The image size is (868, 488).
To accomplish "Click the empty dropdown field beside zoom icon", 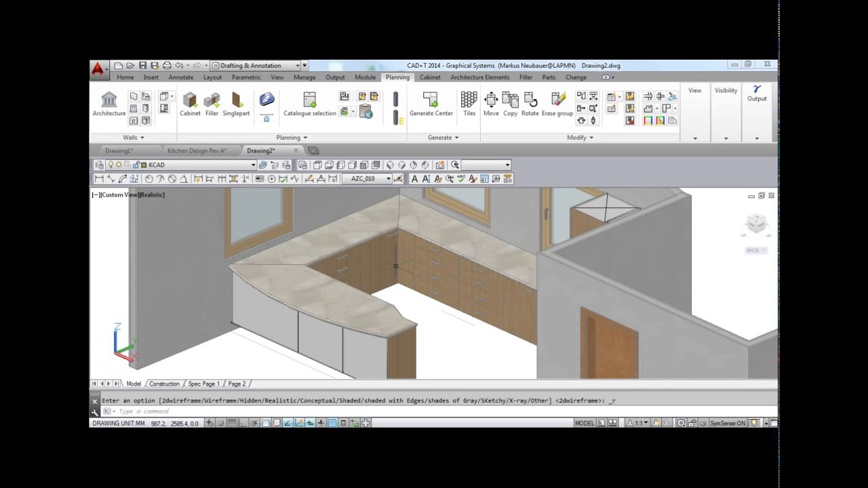I will tap(486, 165).
